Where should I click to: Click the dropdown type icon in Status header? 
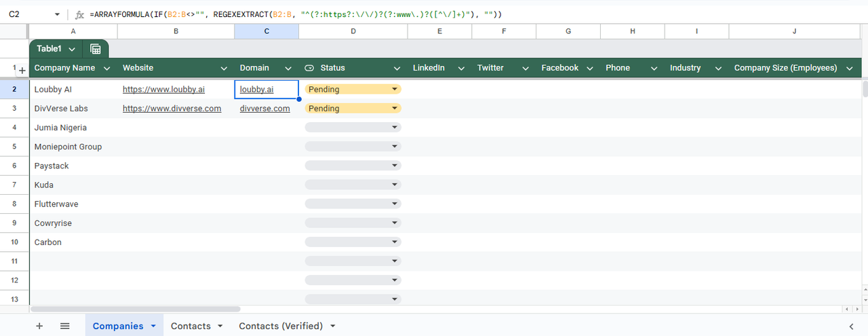click(x=310, y=68)
